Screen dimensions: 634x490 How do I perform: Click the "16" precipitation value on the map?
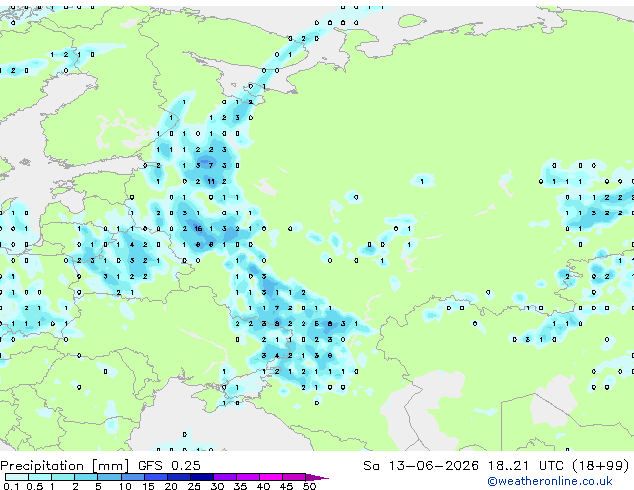tap(198, 229)
